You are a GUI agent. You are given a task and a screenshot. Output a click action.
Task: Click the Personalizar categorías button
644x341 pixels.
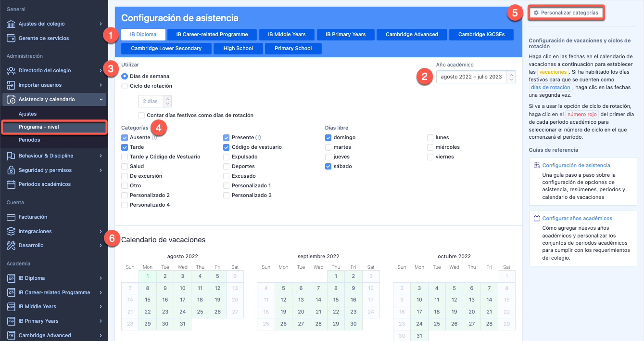coord(566,13)
